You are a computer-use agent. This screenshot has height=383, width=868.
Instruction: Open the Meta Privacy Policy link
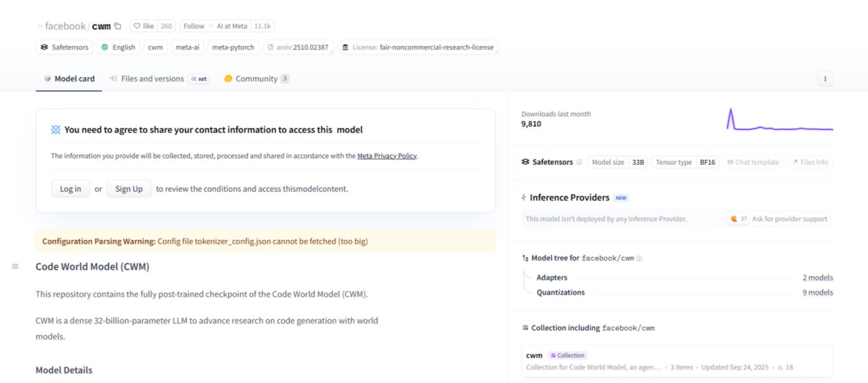[387, 156]
